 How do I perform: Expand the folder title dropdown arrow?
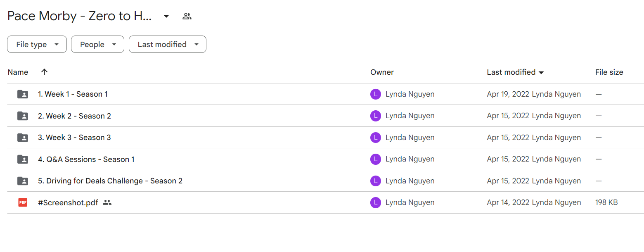tap(166, 17)
